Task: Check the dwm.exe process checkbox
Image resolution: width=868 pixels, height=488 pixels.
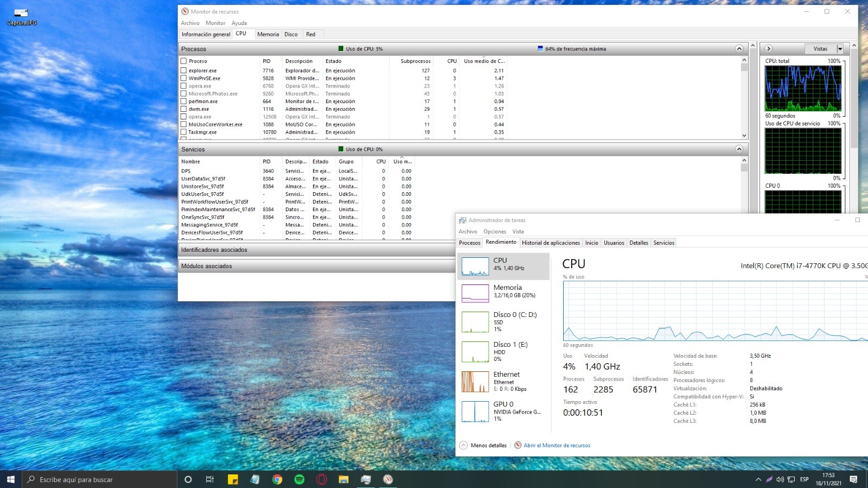Action: [183, 109]
